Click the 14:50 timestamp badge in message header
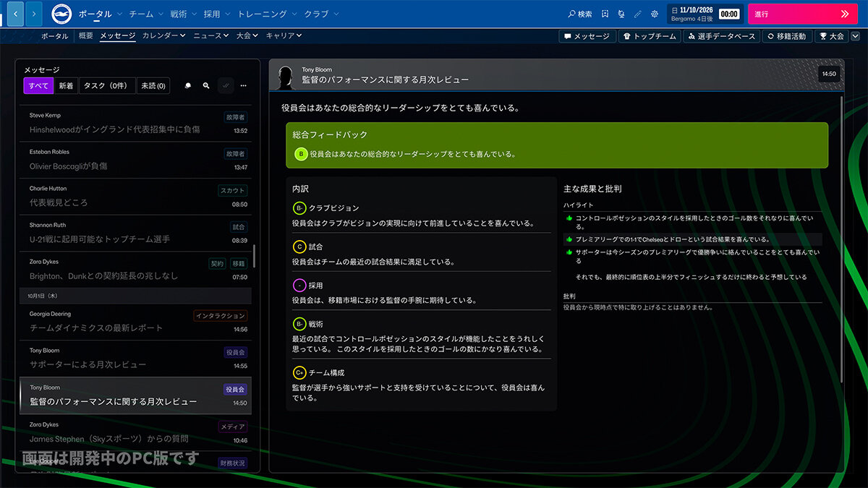Screen dimensions: 868x488 [829, 74]
